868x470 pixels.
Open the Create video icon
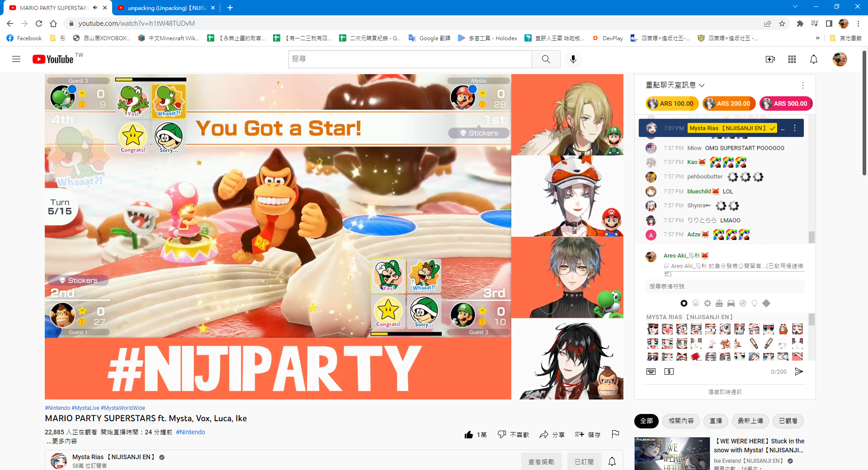770,59
